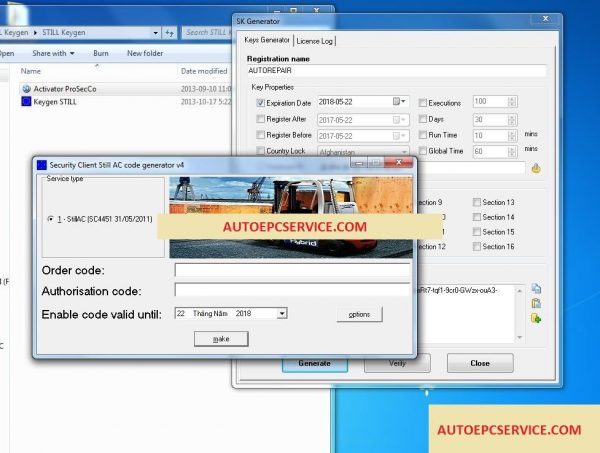The width and height of the screenshot is (600, 453).
Task: Expand the Share with dropdown in Explorer
Action: (x=53, y=53)
